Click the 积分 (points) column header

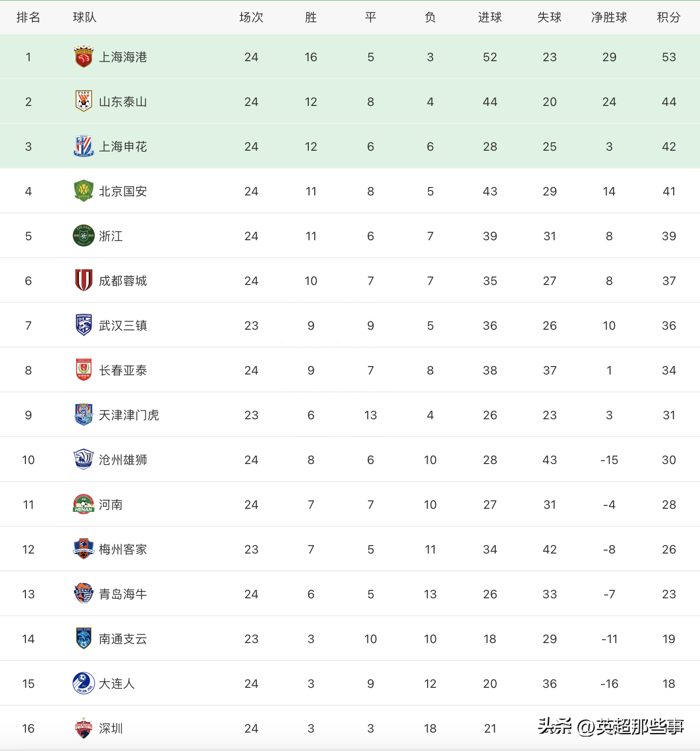click(669, 17)
